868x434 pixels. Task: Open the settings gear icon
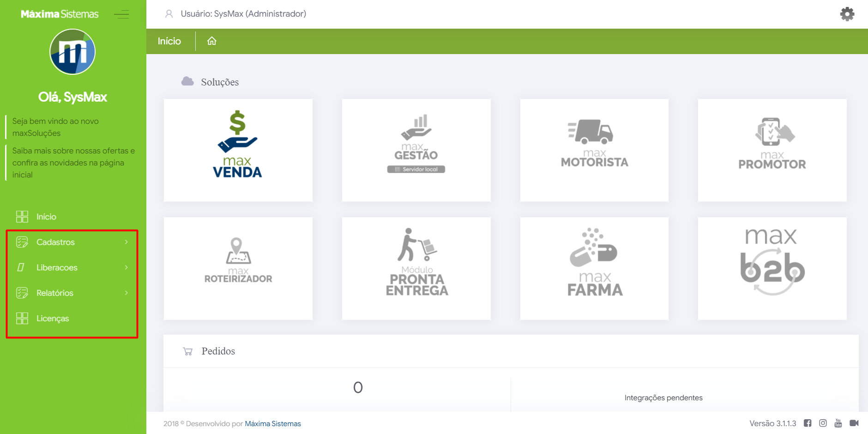[x=847, y=14]
